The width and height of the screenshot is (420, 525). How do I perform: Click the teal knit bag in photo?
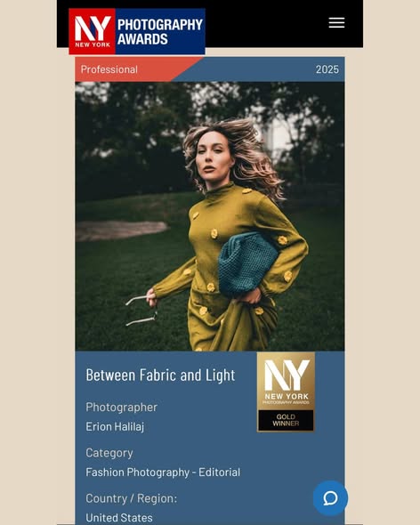[x=246, y=264]
